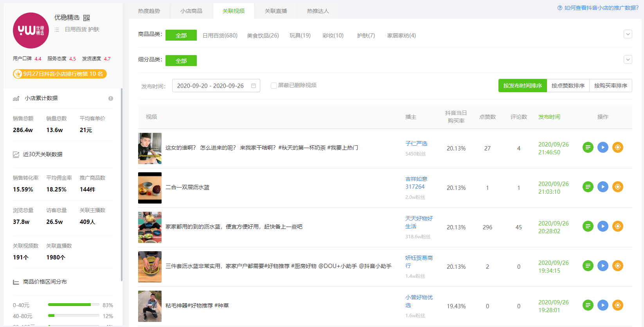This screenshot has width=644, height=327.
Task: Click the question mark help icon at top right
Action: pos(560,8)
